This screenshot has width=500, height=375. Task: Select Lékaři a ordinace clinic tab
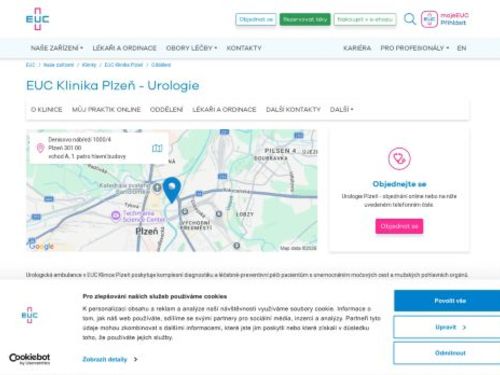(224, 109)
